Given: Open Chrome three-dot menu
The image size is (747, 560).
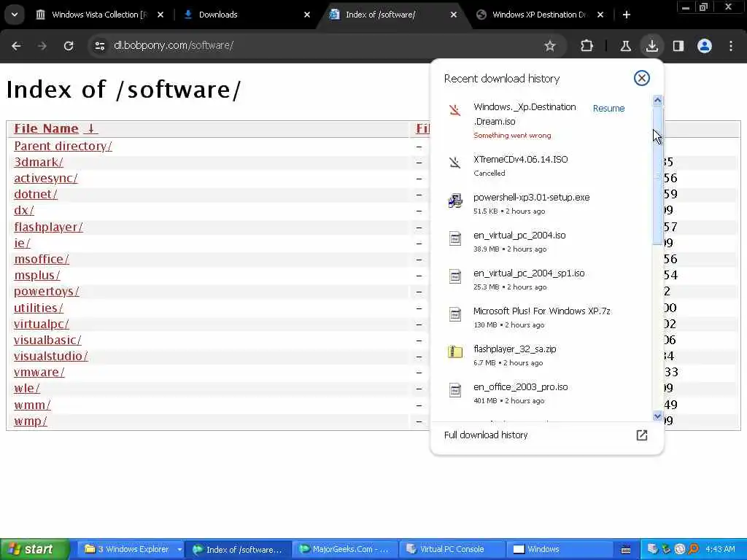Looking at the screenshot, I should 731,46.
